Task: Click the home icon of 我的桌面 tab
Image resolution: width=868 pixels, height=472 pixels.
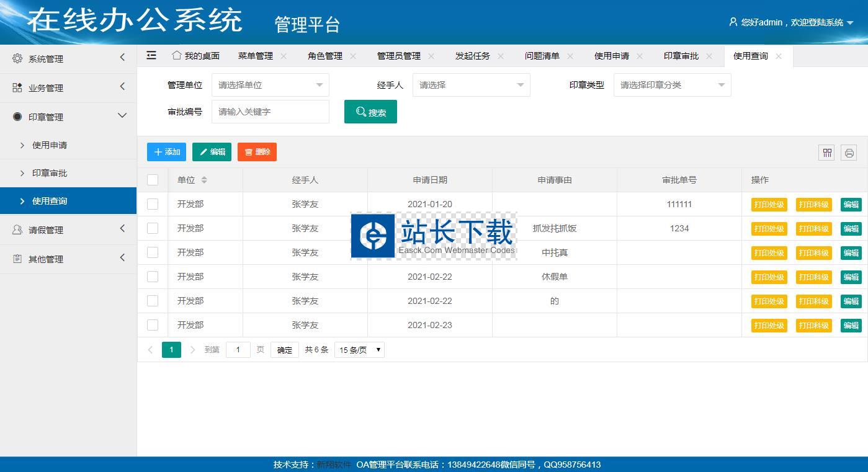Action: (177, 55)
